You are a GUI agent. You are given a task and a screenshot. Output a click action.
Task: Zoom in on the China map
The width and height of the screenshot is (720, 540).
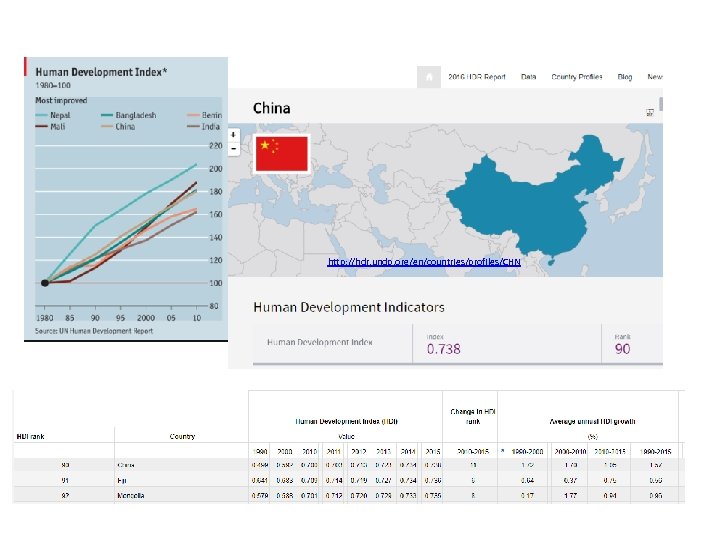[234, 135]
